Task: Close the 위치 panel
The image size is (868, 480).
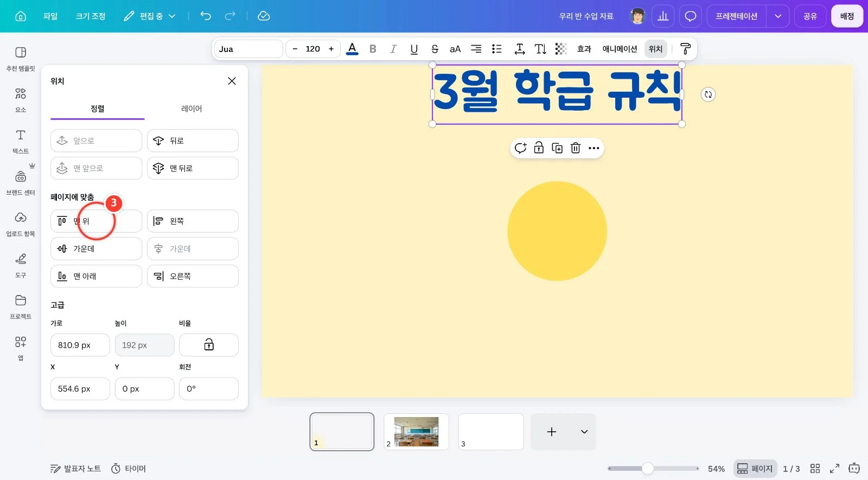Action: pos(232,81)
